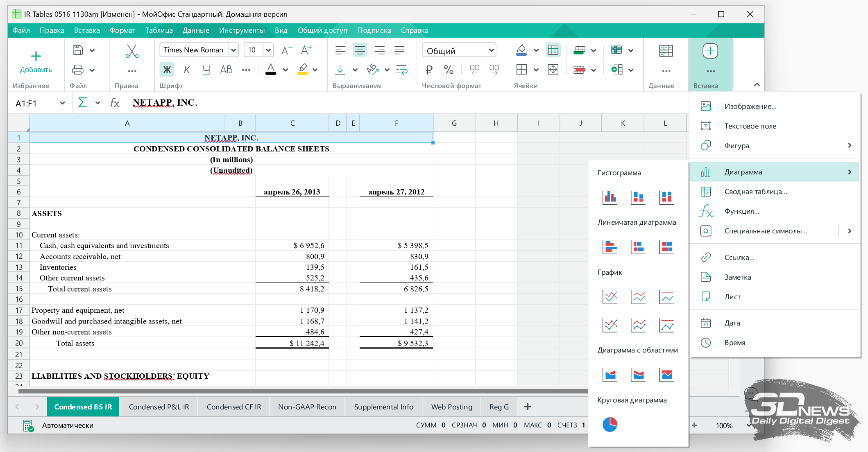Open the Общий number format dropdown
The width and height of the screenshot is (868, 452).
[459, 50]
